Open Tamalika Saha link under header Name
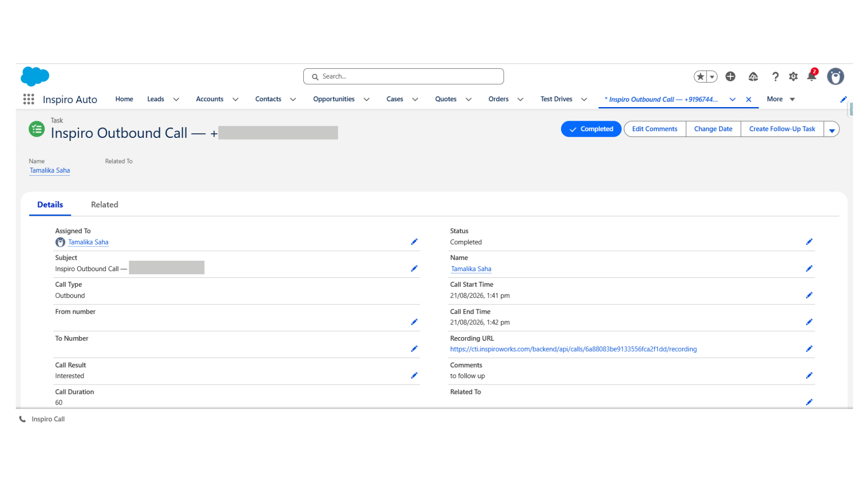Viewport: 868px width, 488px height. (x=50, y=170)
